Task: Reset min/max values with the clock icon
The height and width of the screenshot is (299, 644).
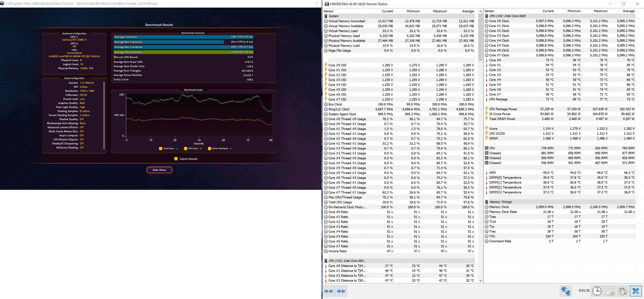Action: click(597, 291)
